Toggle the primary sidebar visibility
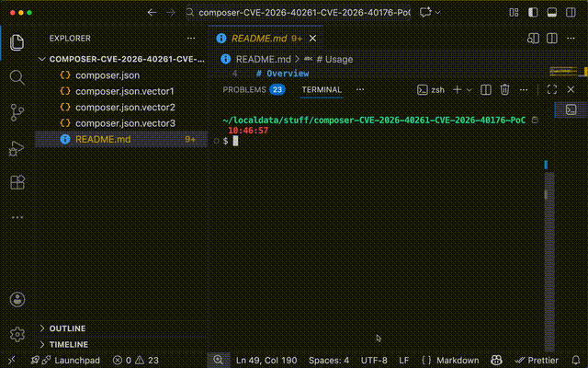Screen dimensions: 588x368 pos(533,12)
